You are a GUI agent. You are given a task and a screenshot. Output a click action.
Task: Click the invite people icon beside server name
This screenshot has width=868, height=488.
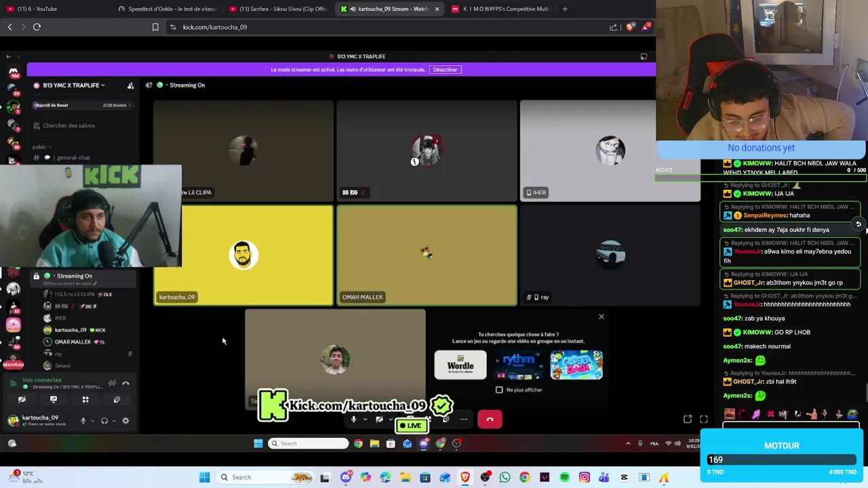pos(130,85)
